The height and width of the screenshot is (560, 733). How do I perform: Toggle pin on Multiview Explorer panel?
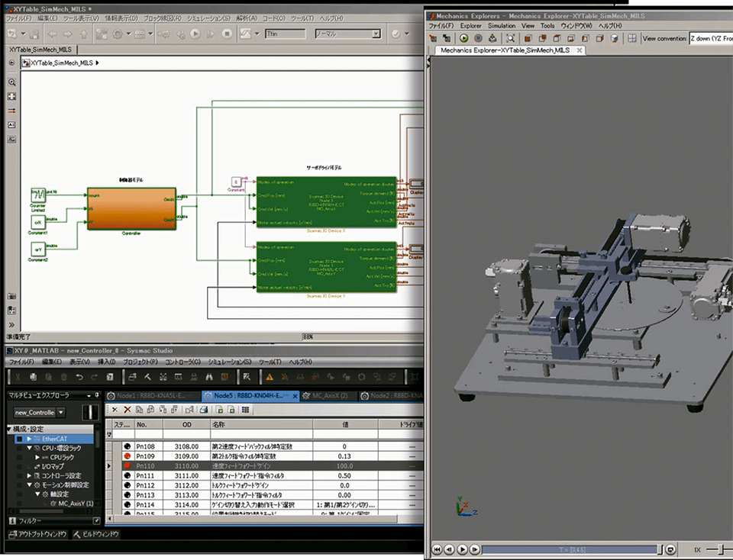97,395
